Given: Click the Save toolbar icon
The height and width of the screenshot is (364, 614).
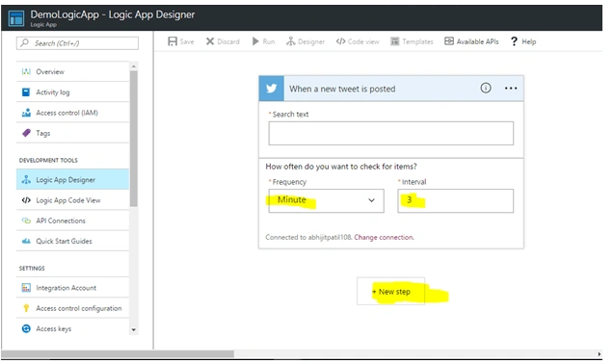Looking at the screenshot, I should (173, 41).
